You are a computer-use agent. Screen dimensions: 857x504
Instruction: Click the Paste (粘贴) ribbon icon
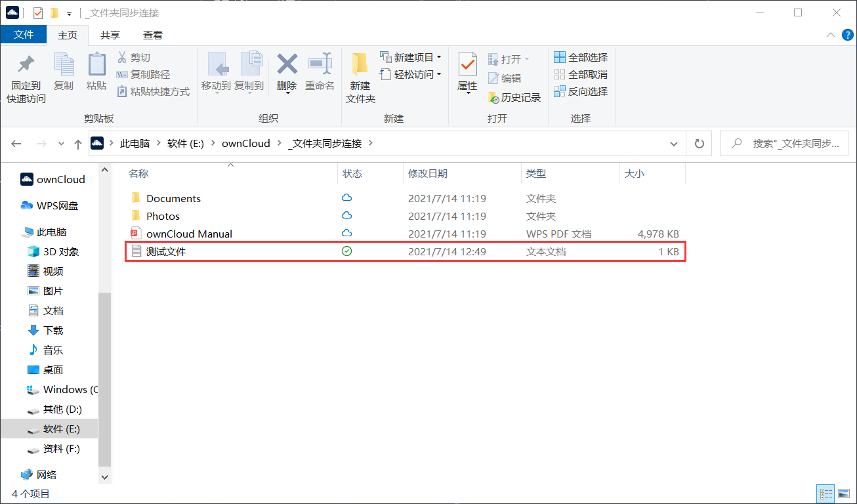[x=96, y=64]
